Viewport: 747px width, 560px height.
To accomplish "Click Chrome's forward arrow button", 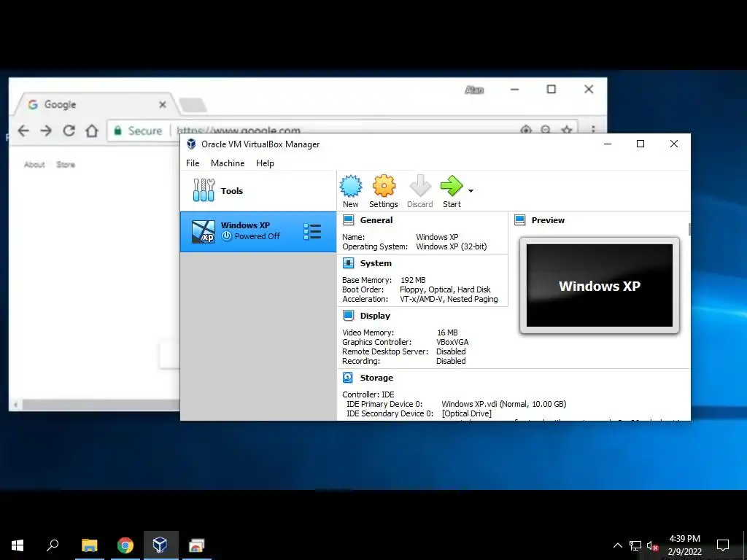I will [x=46, y=131].
